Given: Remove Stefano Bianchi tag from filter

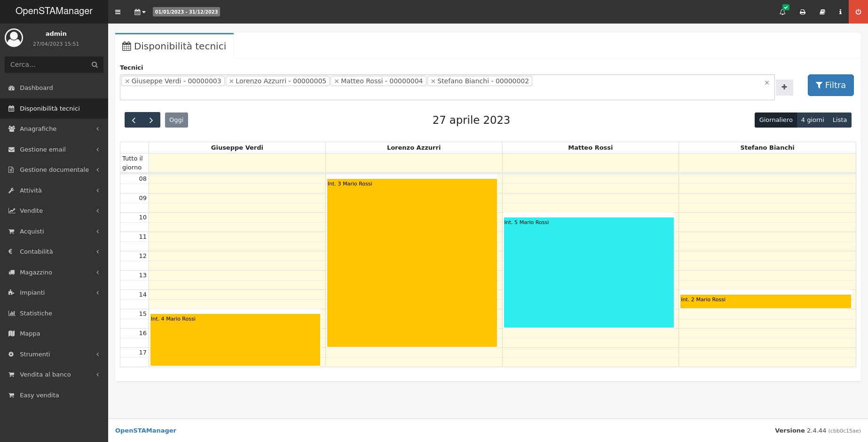Looking at the screenshot, I should coord(433,81).
